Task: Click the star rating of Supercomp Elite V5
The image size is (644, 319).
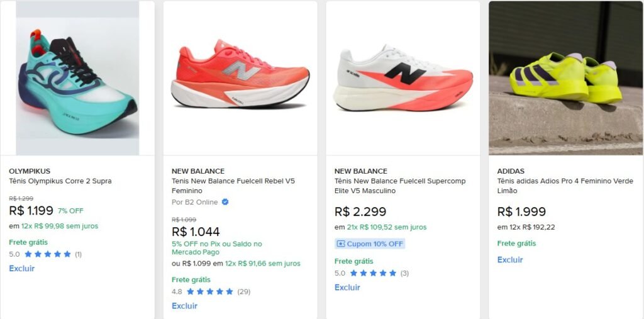Action: [x=373, y=273]
